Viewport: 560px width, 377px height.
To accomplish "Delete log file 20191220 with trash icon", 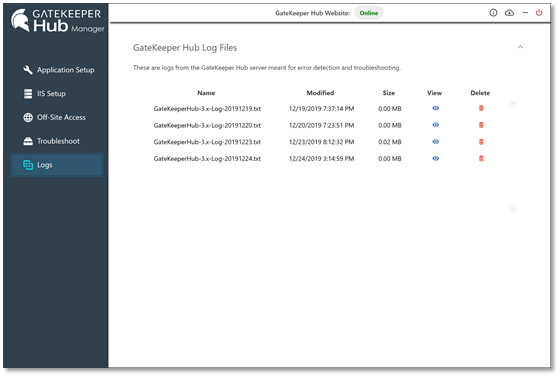I will pos(481,125).
